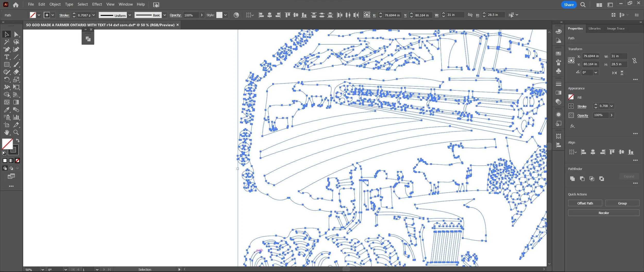Select the Direct Selection tool
The image size is (644, 272).
16,34
